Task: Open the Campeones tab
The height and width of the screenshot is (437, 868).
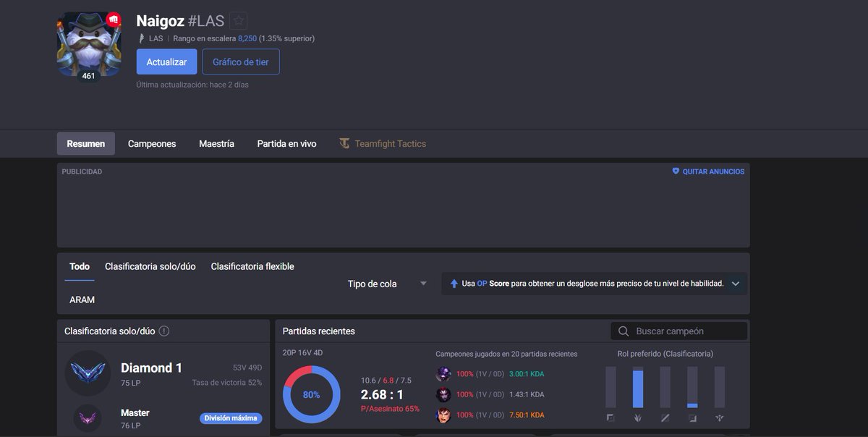Action: pos(152,143)
